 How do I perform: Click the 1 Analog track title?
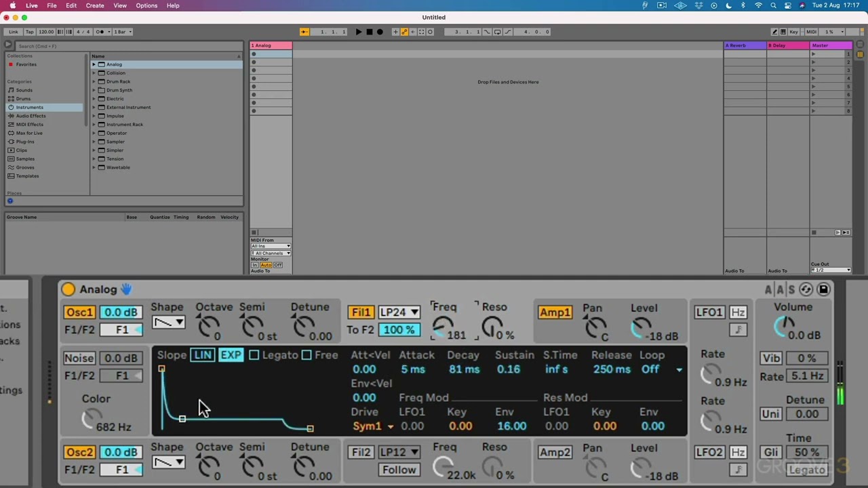[x=271, y=45]
